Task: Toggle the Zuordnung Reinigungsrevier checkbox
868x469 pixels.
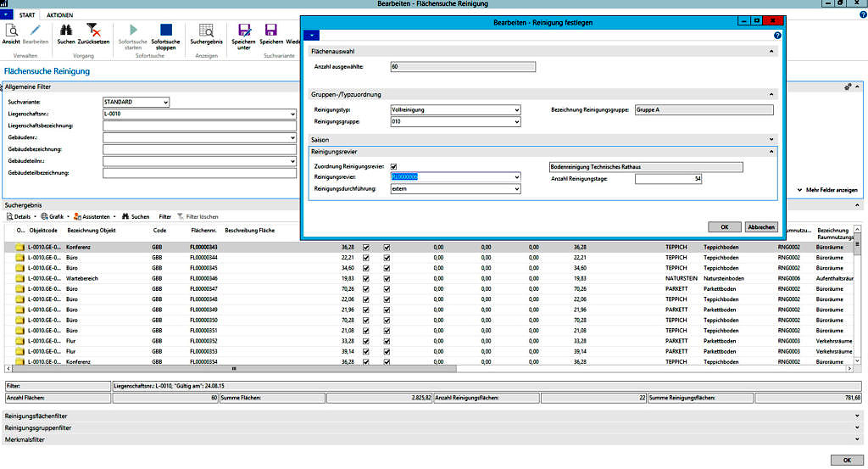Action: coord(394,167)
